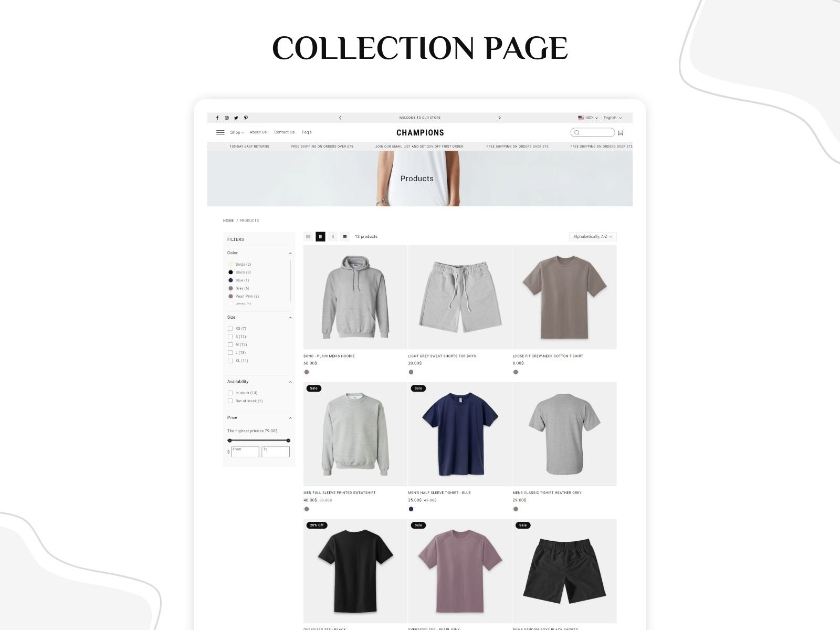
Task: Tick the In stock availability checkbox
Action: [x=230, y=393]
